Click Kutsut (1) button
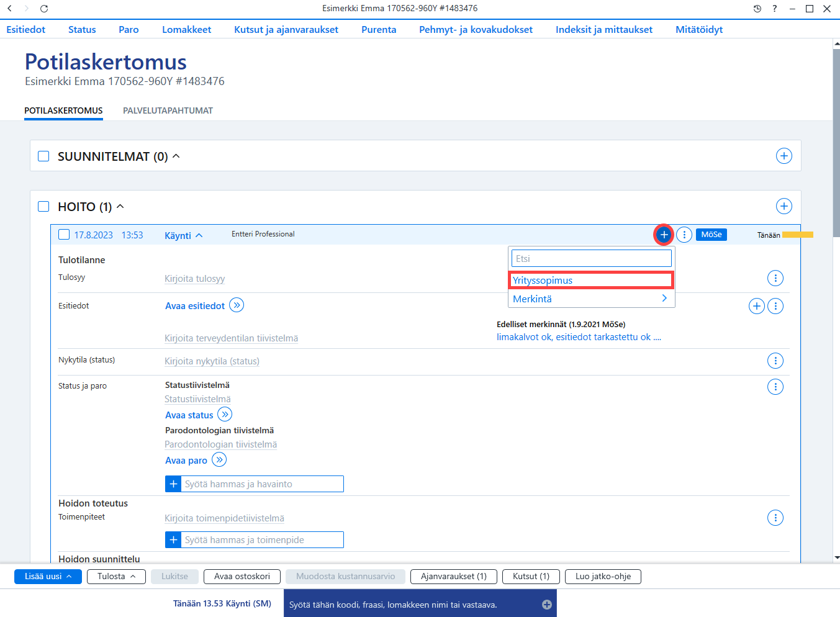 click(531, 577)
